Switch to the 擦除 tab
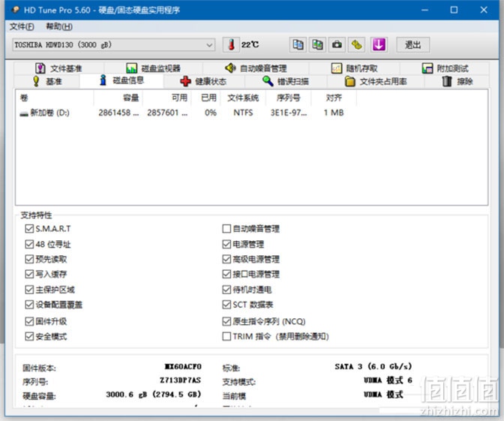504x421 pixels. pos(457,81)
